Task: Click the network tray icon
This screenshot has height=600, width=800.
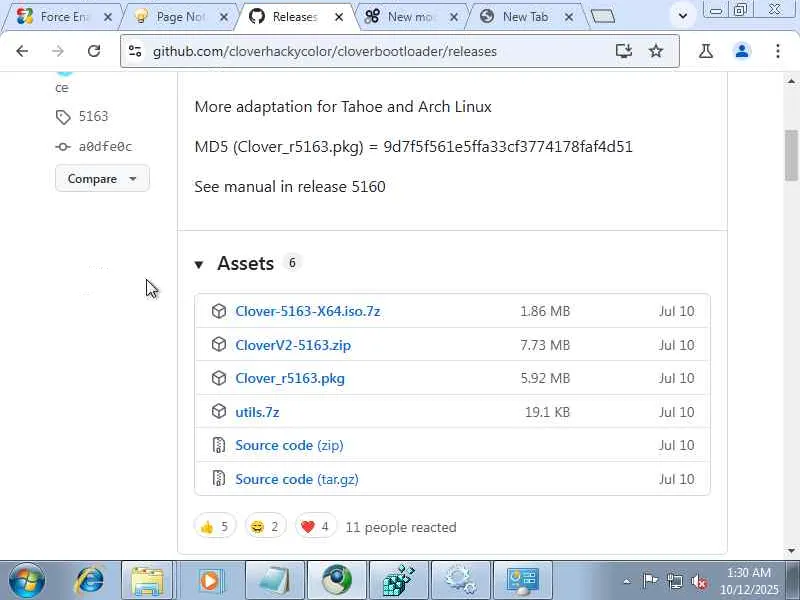Action: click(675, 581)
